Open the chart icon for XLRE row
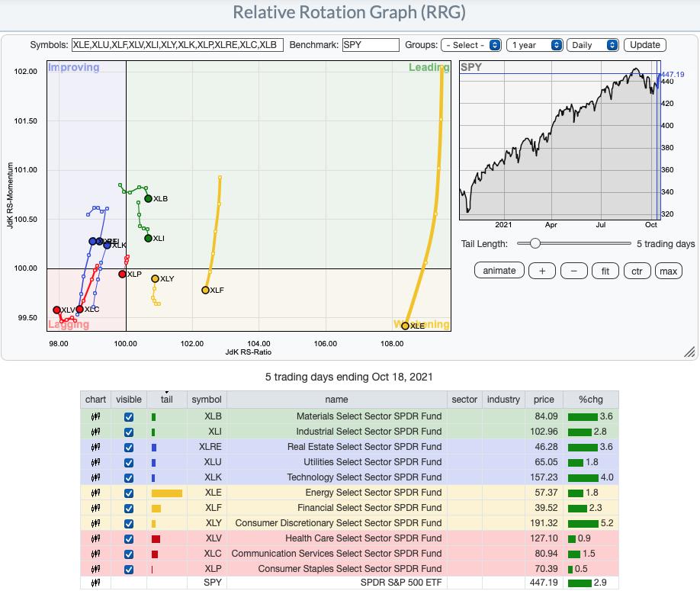 [x=95, y=447]
